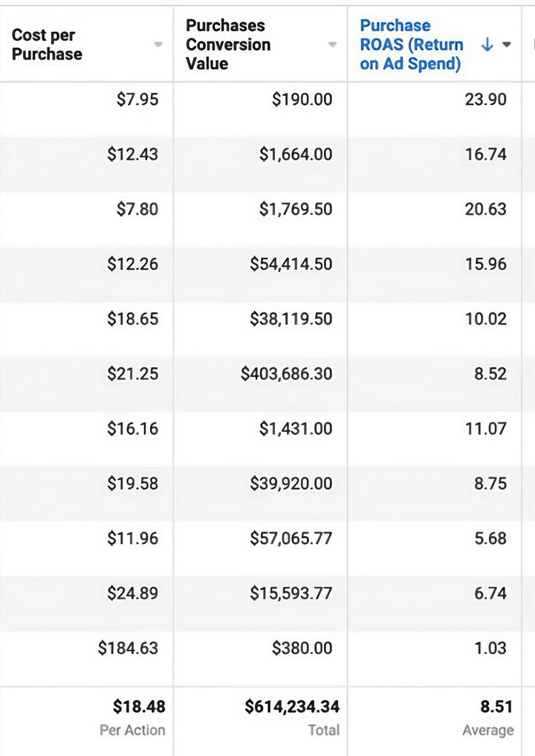
Task: Expand the Purchase ROAS column options arrow
Action: click(x=507, y=45)
